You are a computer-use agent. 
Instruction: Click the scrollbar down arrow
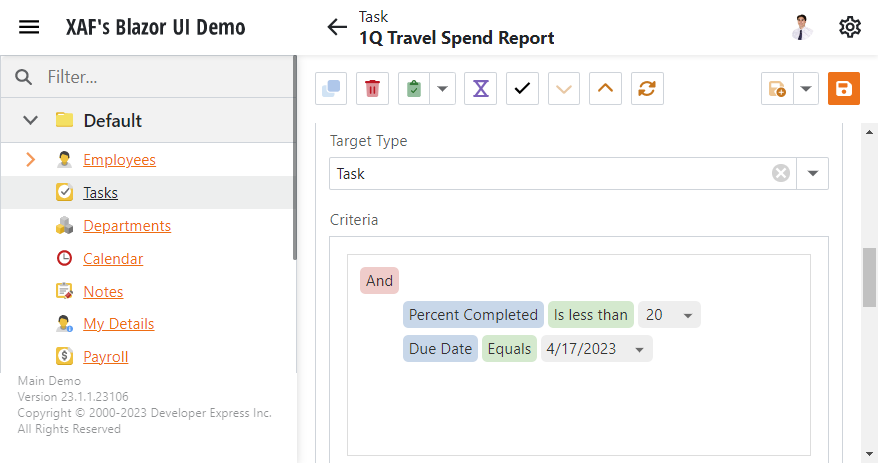point(869,454)
